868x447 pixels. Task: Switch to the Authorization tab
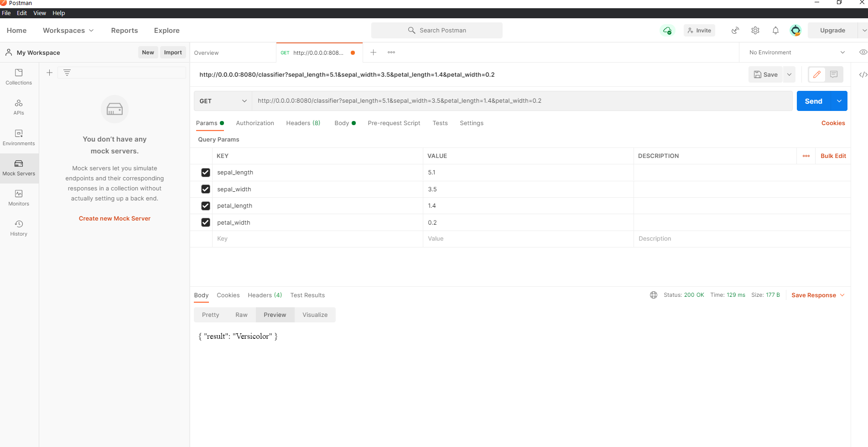(255, 123)
